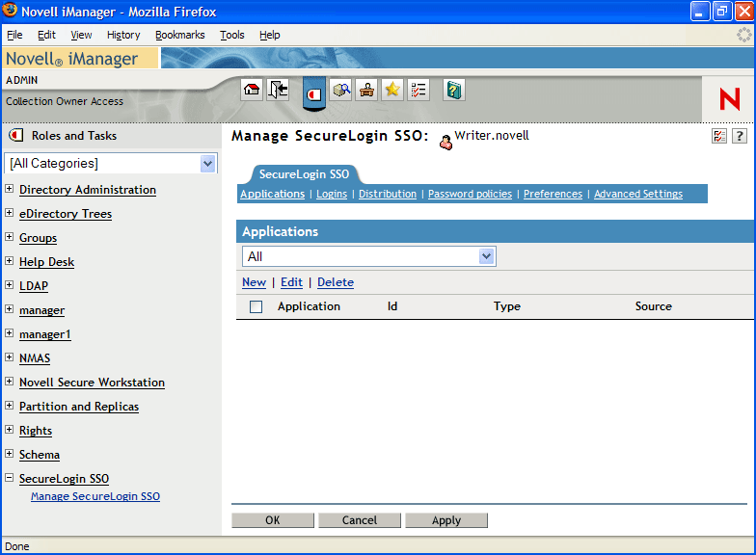Open the Novell Secure Workstation role link

click(93, 383)
